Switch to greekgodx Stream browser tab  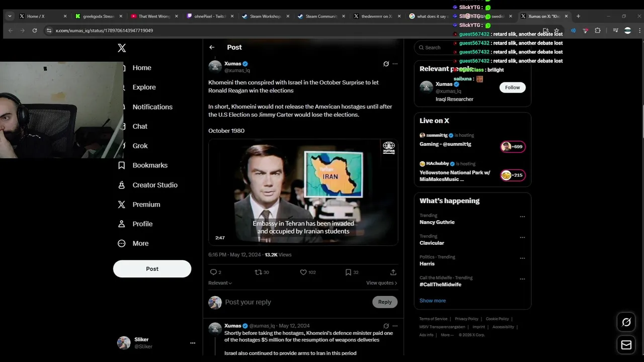point(98,16)
